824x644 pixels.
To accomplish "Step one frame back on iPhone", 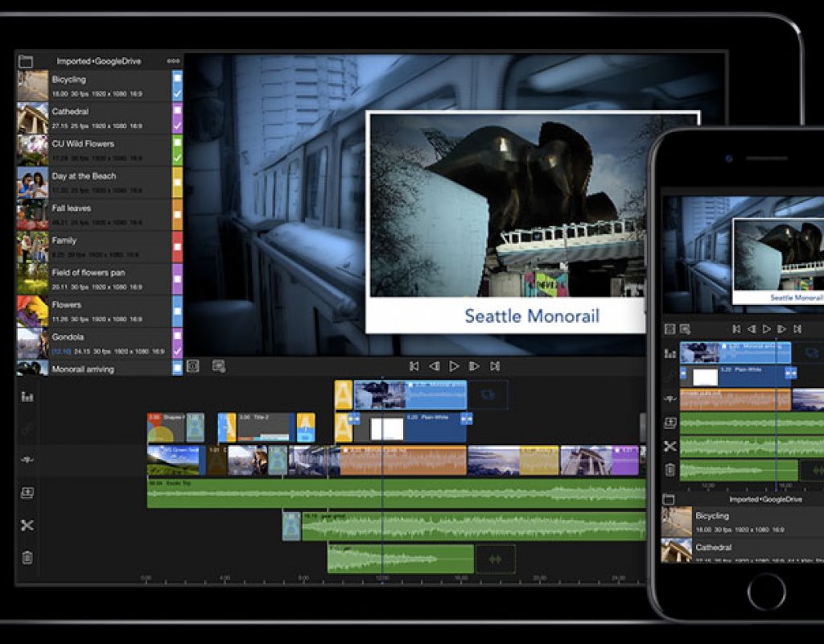I will click(x=752, y=329).
